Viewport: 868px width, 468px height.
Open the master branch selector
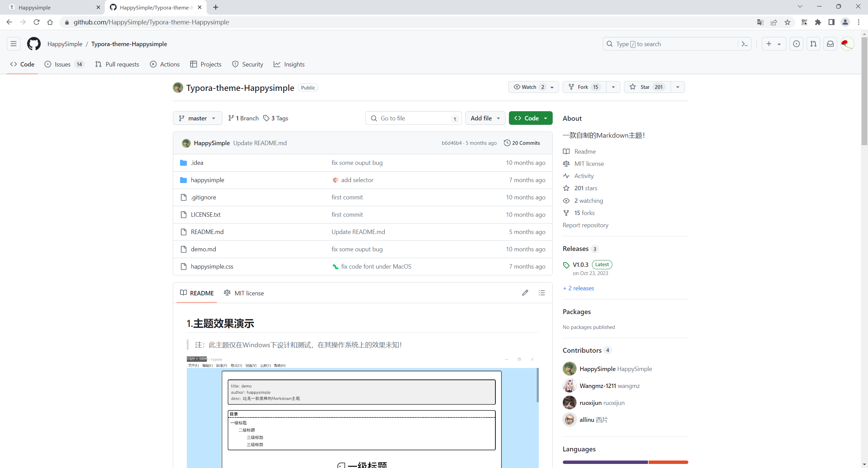(x=198, y=118)
